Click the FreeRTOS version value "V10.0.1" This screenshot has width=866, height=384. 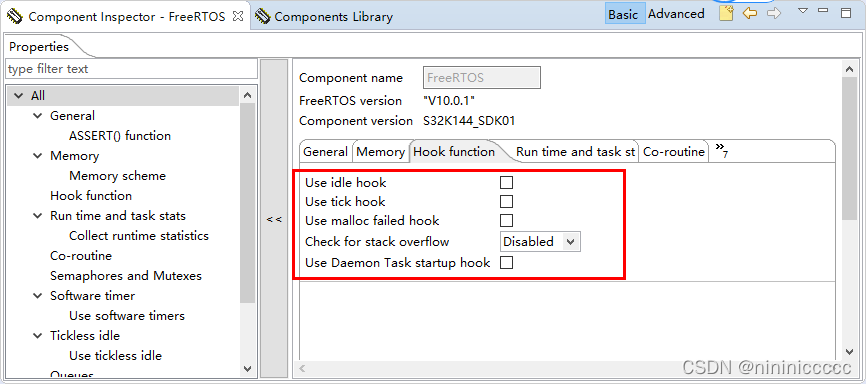click(x=449, y=101)
